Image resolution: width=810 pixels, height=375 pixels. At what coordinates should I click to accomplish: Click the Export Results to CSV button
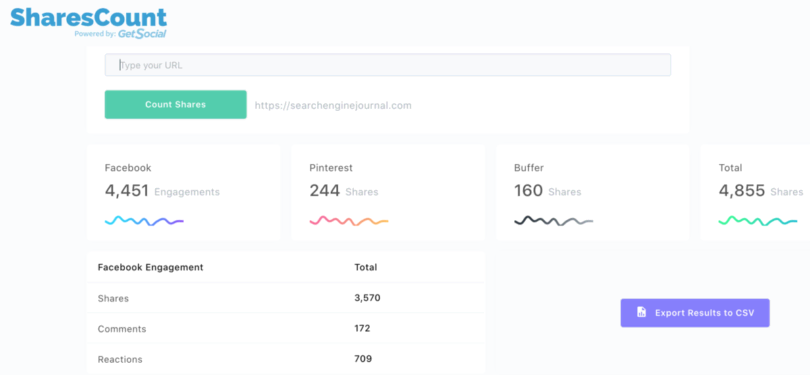point(695,312)
